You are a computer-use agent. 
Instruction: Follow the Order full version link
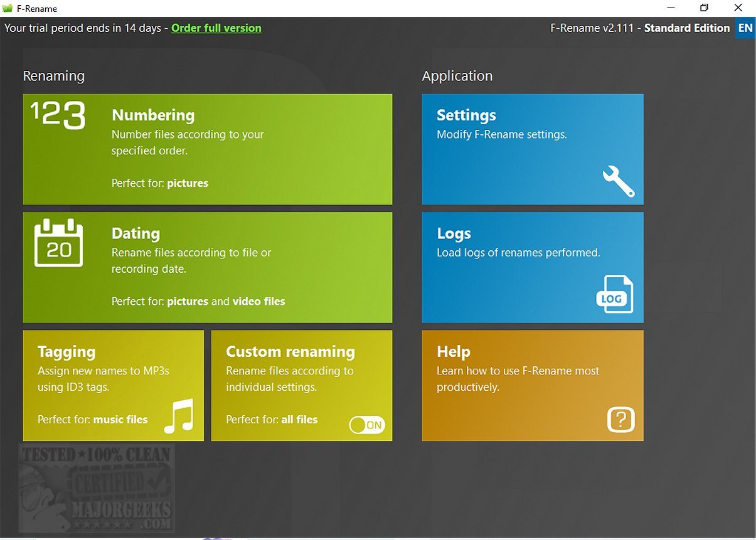coord(216,28)
